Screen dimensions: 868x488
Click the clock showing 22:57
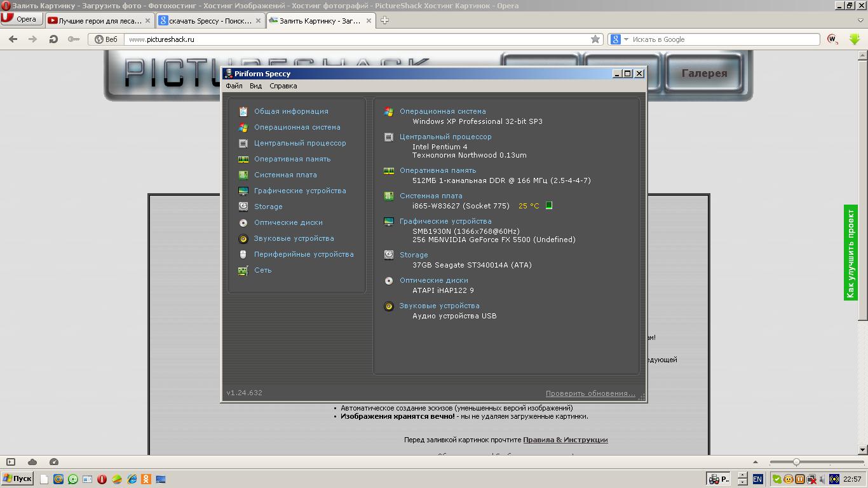[852, 479]
